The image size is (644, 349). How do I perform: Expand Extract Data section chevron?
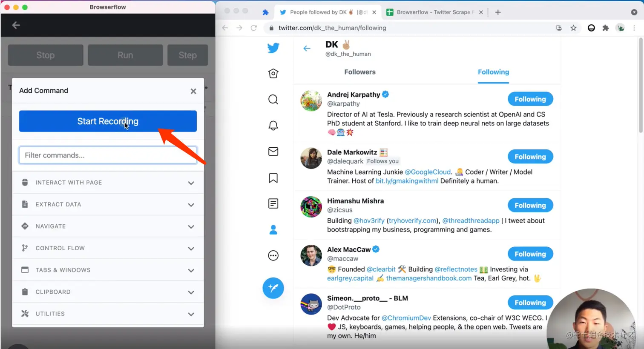[191, 205]
